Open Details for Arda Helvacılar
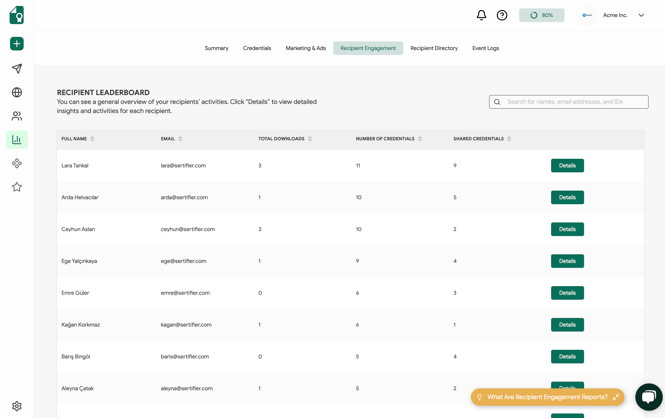The height and width of the screenshot is (418, 665). (x=567, y=197)
